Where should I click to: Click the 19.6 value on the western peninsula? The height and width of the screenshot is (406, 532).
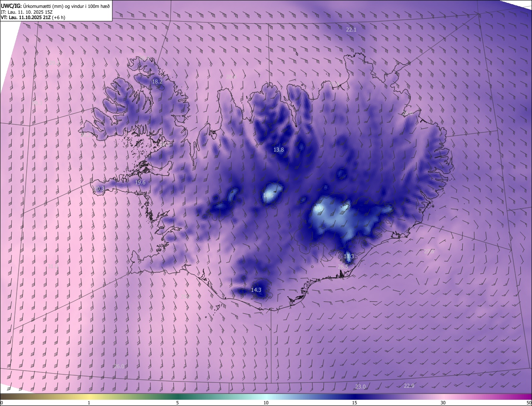[140, 183]
